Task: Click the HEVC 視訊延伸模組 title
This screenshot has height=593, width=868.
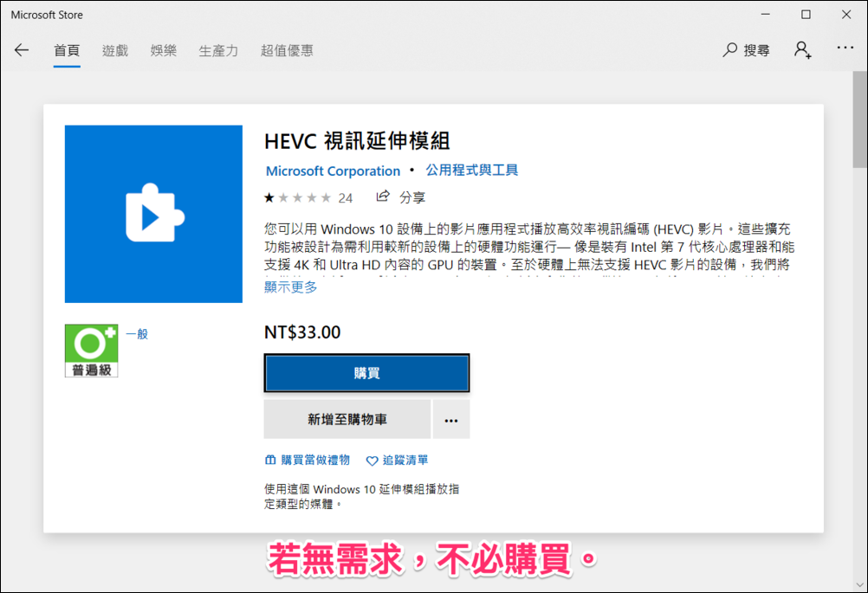Action: click(357, 141)
